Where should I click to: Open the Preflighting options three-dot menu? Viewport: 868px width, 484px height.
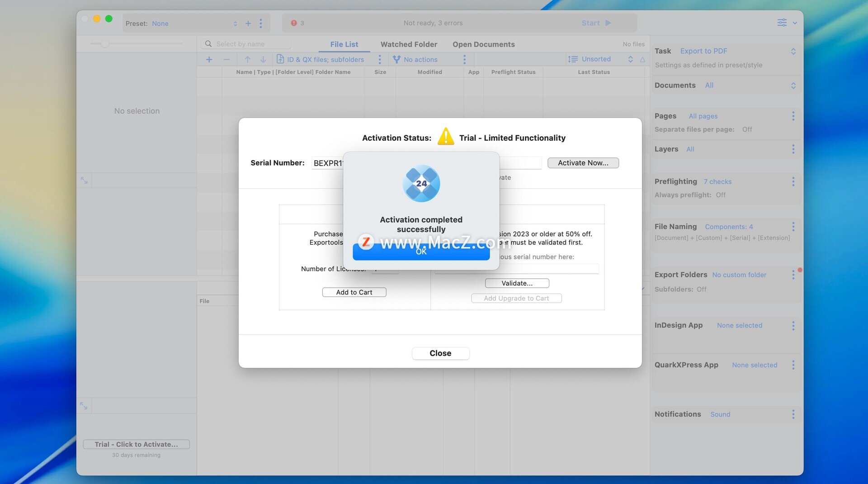pos(793,182)
